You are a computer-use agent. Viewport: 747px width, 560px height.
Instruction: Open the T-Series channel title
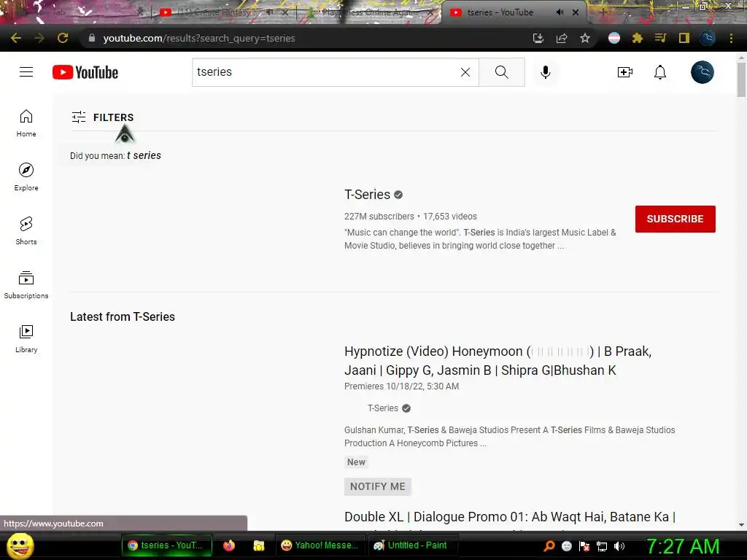coord(368,194)
